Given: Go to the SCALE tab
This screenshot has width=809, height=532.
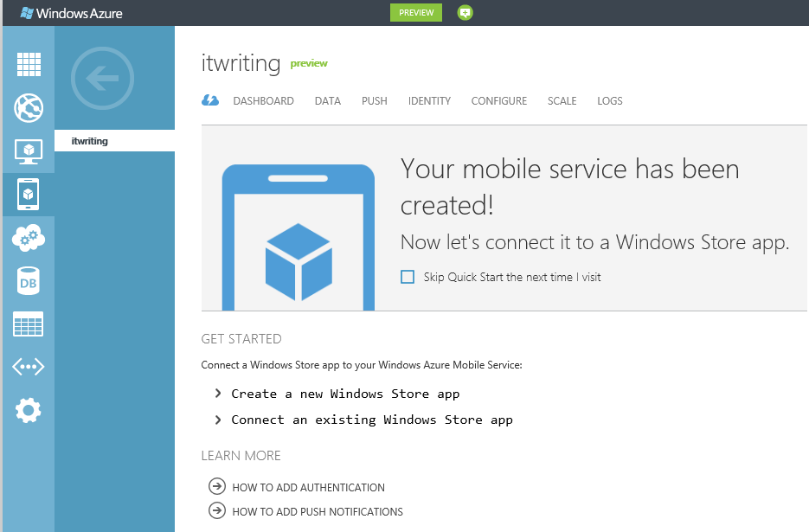Looking at the screenshot, I should coord(562,101).
